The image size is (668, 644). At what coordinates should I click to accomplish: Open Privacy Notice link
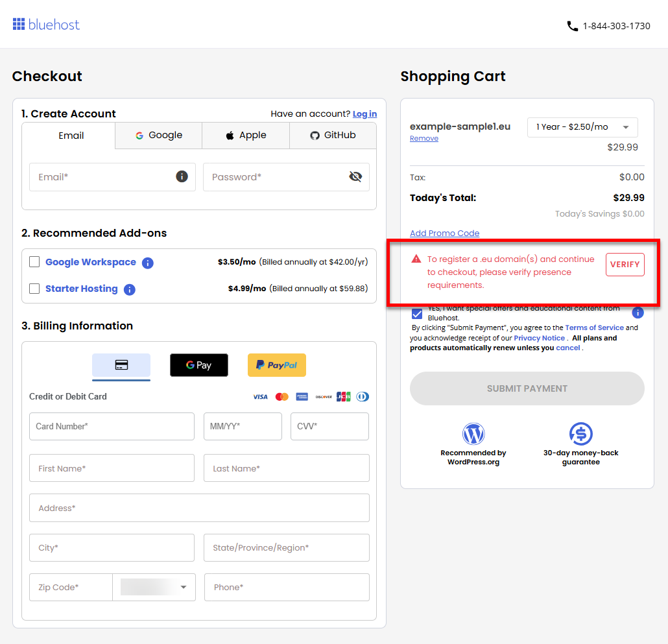click(x=539, y=338)
